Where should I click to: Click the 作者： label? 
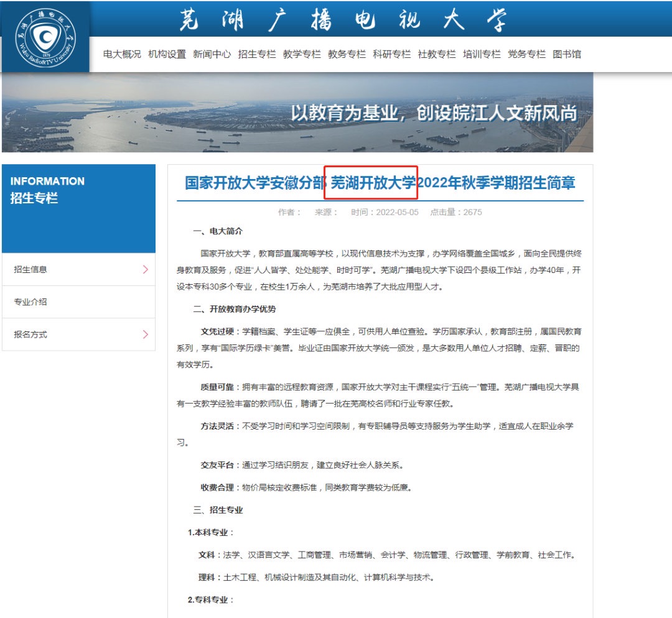(289, 212)
